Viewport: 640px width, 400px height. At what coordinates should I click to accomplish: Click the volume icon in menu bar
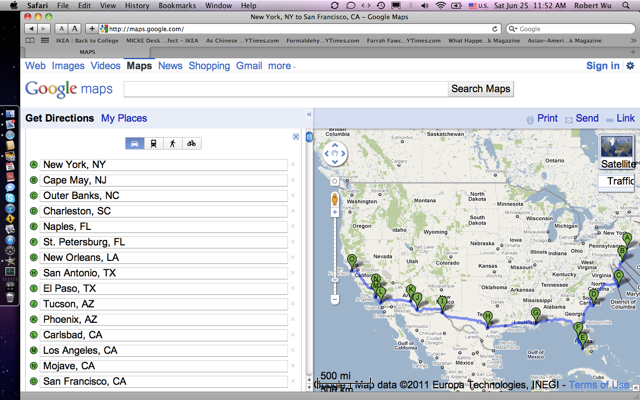click(425, 6)
